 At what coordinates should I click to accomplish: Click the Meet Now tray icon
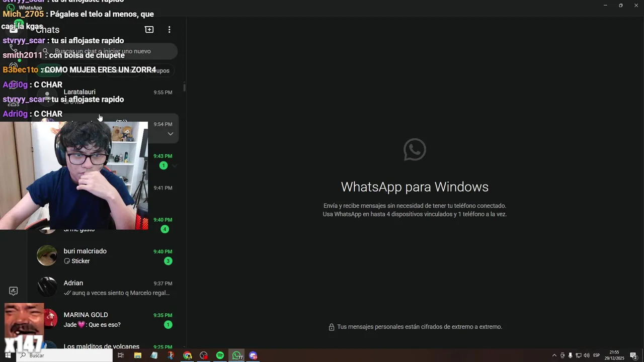[x=562, y=355]
